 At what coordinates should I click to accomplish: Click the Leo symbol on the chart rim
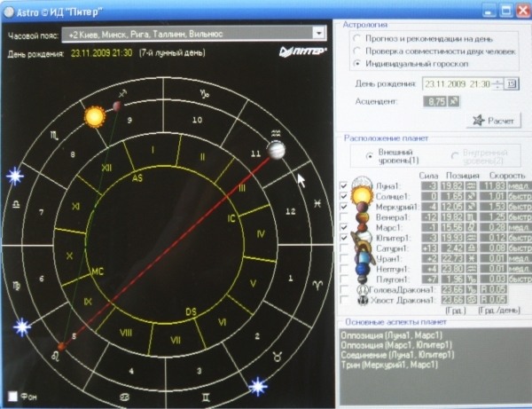(55, 357)
